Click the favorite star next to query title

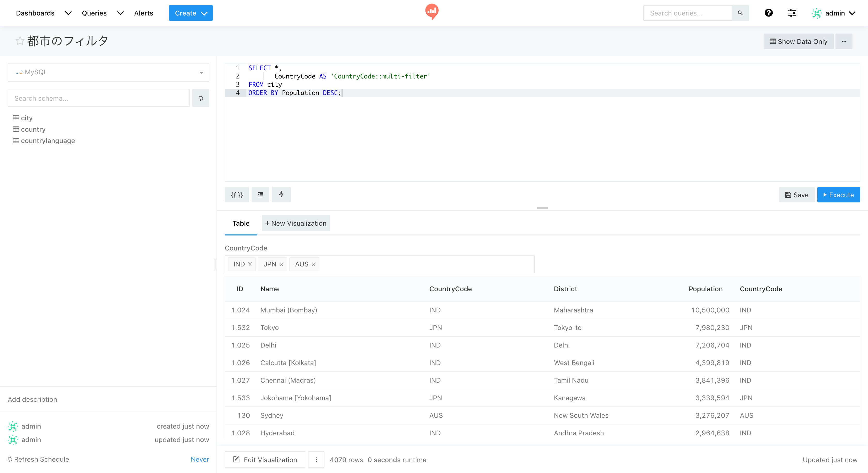(20, 41)
